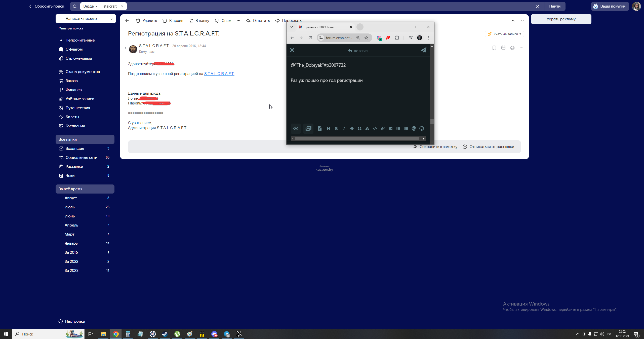Viewport: 644px width, 339px height.
Task: Mention a user with the @ icon
Action: [414, 129]
